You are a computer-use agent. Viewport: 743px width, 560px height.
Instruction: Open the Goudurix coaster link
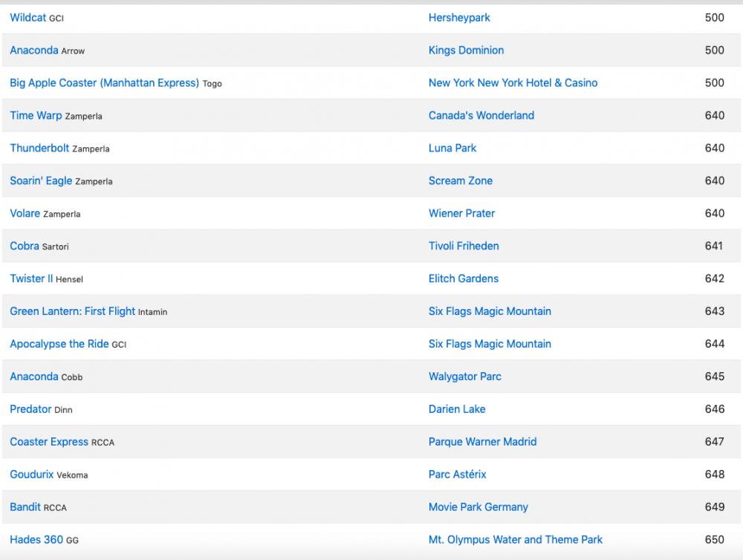click(32, 475)
